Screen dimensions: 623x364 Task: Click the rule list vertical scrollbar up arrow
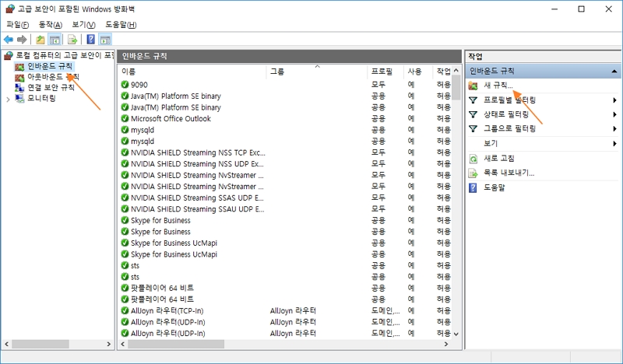coord(456,70)
